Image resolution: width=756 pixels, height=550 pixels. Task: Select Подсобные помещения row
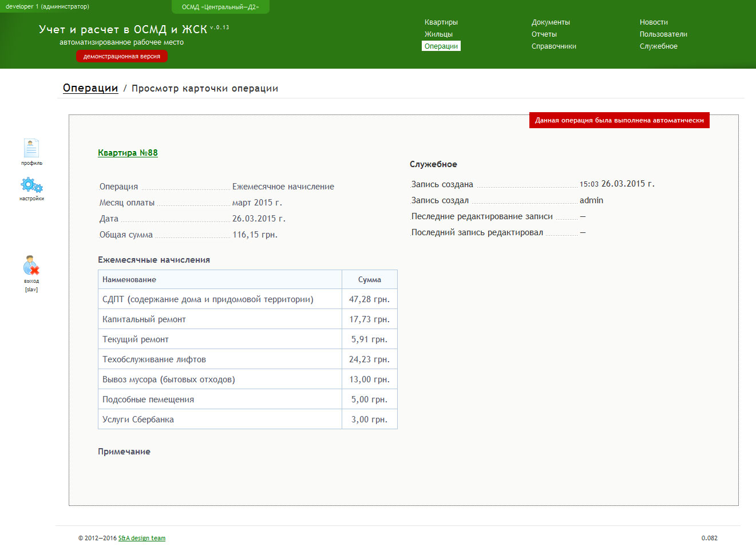coord(248,399)
